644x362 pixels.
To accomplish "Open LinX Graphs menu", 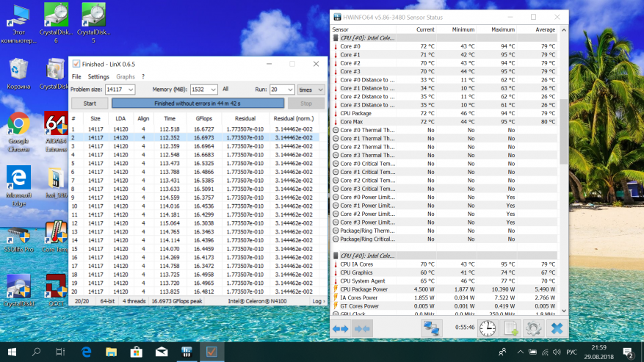I will [126, 76].
